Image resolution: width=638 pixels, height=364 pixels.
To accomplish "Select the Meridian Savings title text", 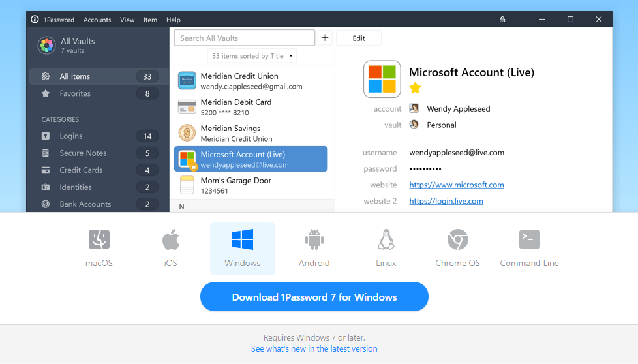I will 230,128.
